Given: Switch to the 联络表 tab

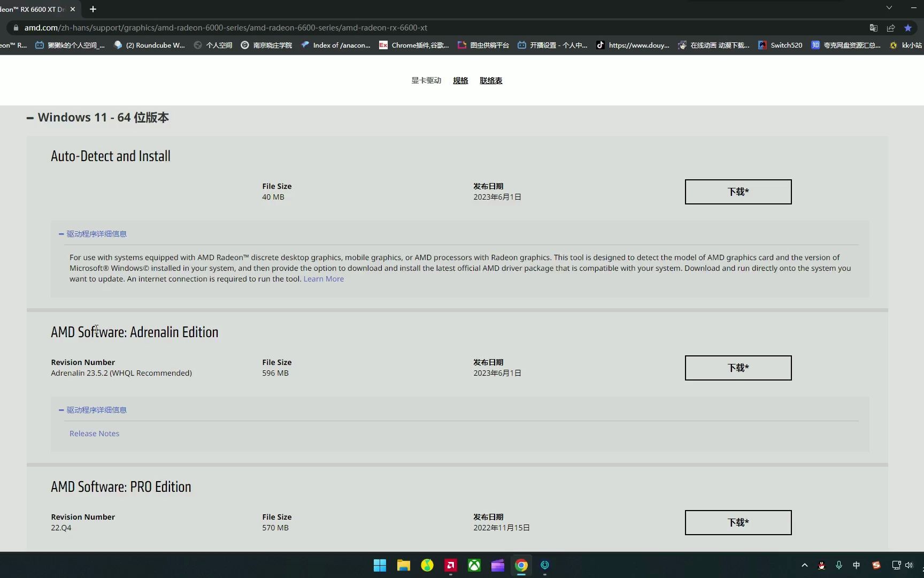Looking at the screenshot, I should [491, 80].
